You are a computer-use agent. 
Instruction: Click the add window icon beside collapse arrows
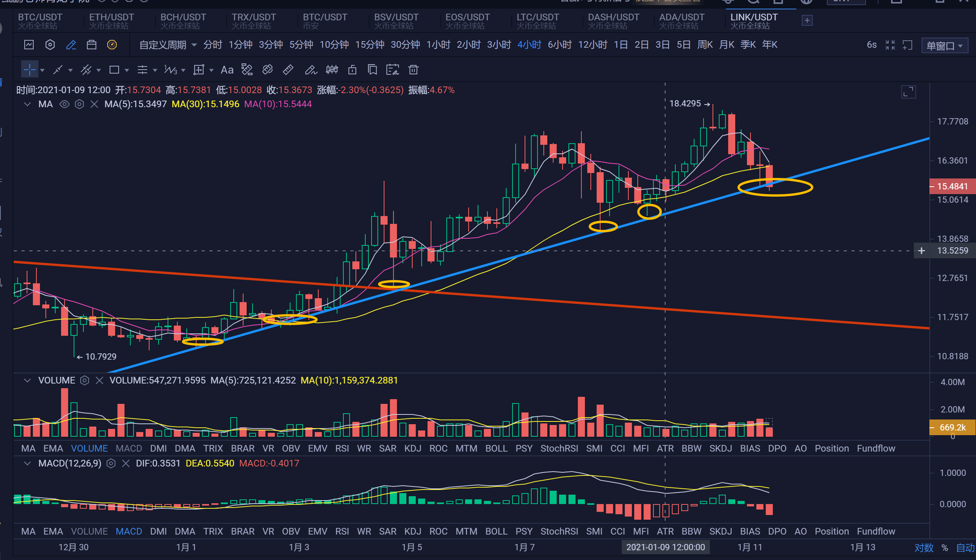point(907,45)
